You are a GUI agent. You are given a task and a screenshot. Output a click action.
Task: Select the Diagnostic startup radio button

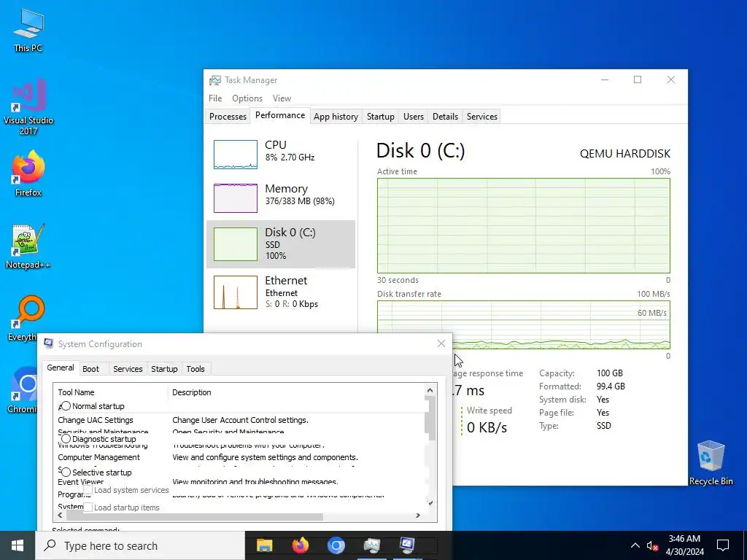(x=66, y=438)
